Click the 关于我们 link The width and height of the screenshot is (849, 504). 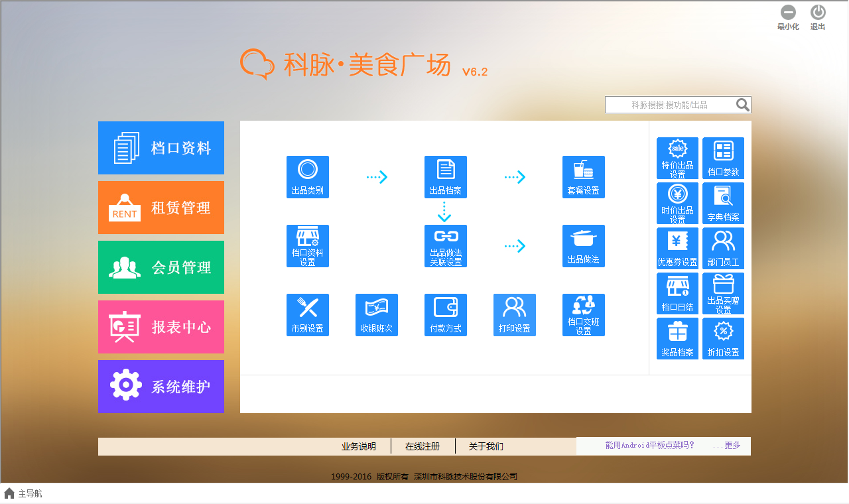point(486,446)
